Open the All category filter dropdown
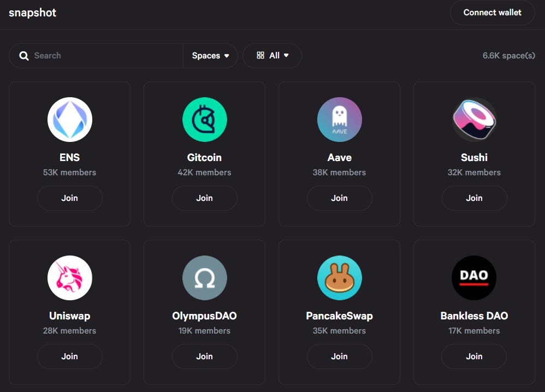 272,56
